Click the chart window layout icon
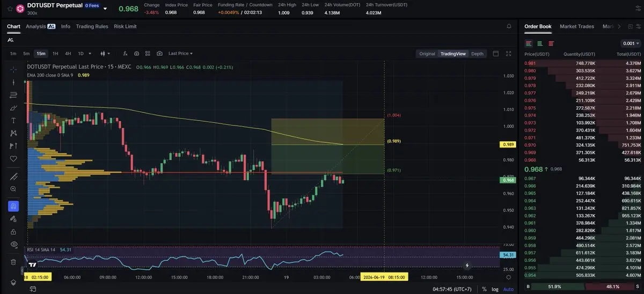The height and width of the screenshot is (294, 644). [495, 54]
